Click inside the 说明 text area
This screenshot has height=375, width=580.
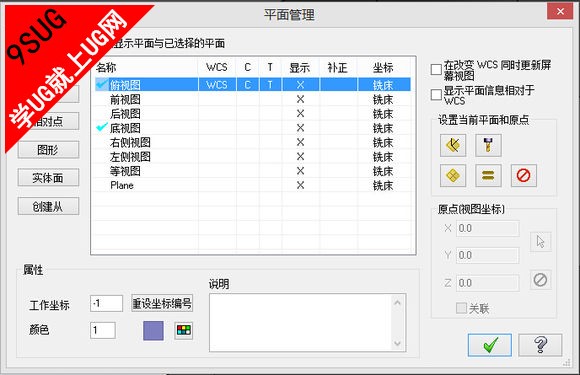300,322
